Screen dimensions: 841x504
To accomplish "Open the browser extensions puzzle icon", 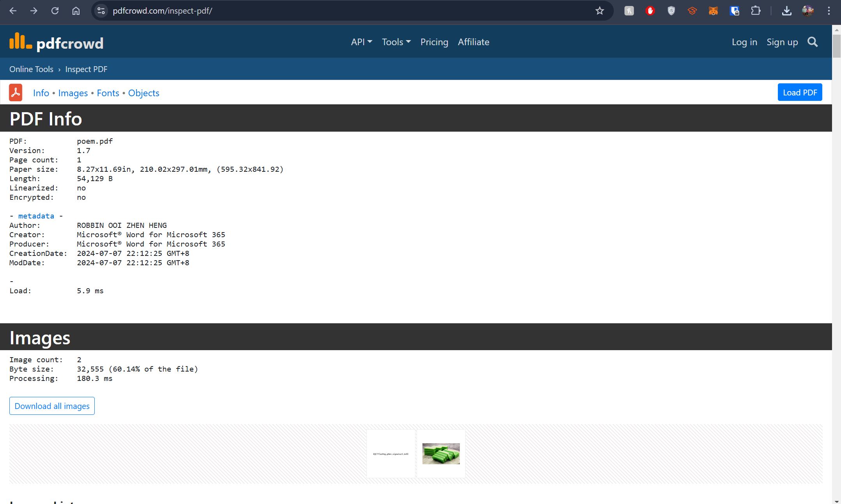I will pos(755,11).
